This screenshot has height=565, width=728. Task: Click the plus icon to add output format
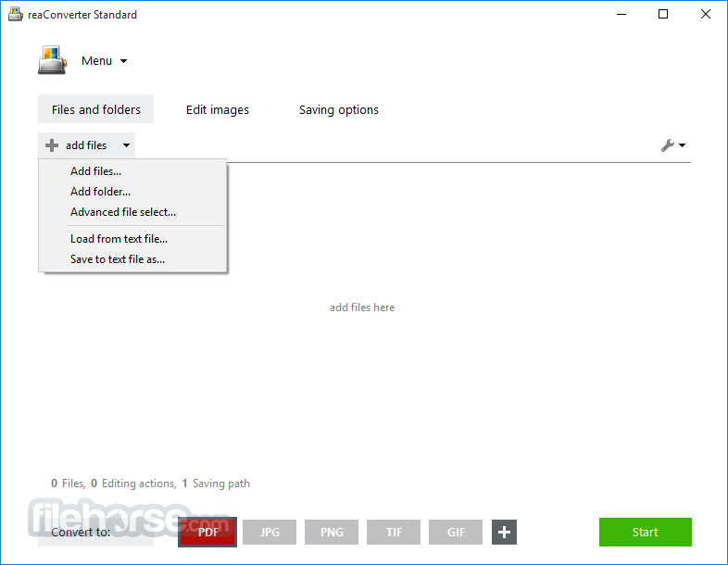tap(504, 532)
